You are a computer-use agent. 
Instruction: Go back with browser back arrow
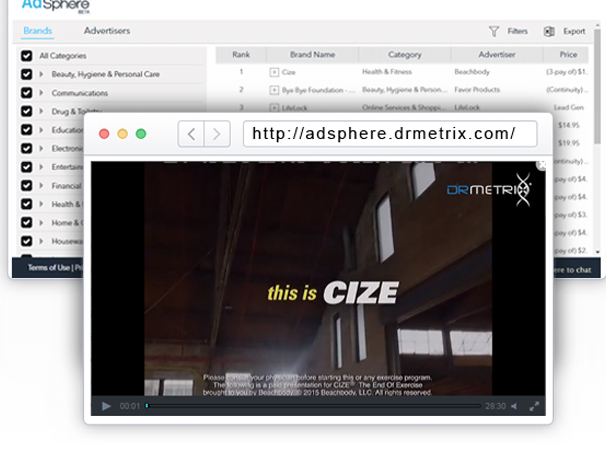coord(191,134)
